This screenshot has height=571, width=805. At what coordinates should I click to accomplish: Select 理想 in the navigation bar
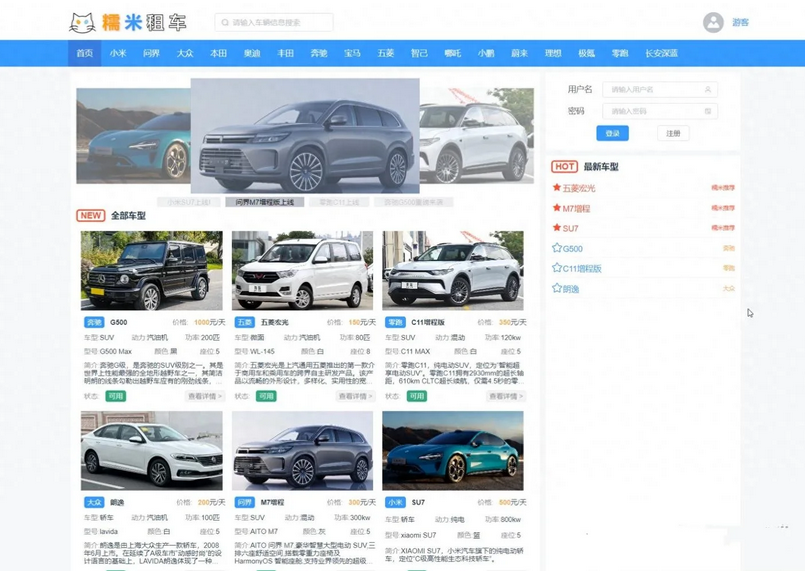point(553,53)
